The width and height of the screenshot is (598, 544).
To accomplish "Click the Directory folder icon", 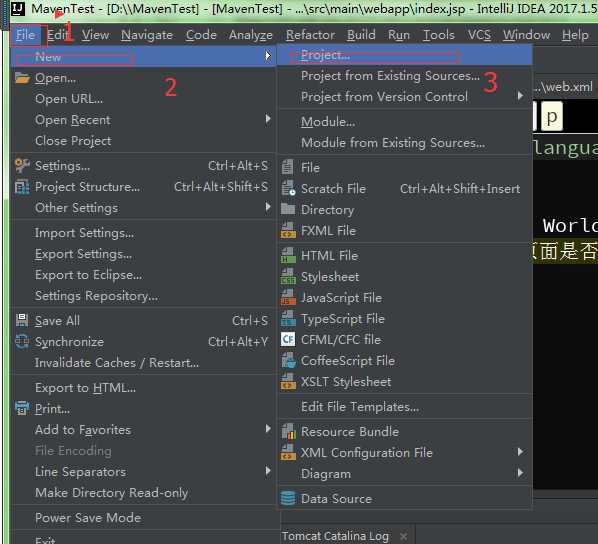I will coord(288,209).
